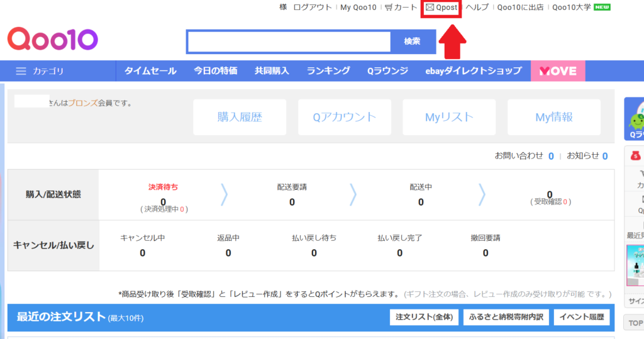Click the hamburger カテゴリ menu icon
644x339 pixels.
[21, 71]
